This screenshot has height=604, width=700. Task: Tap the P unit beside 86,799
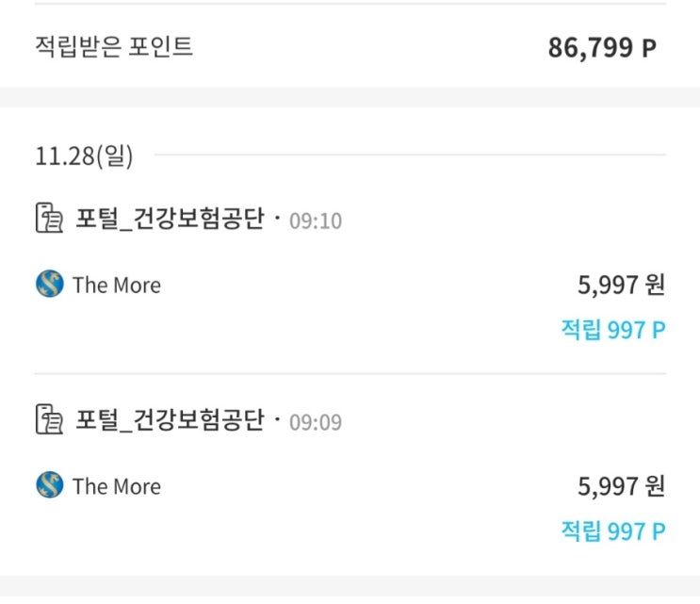click(x=648, y=48)
